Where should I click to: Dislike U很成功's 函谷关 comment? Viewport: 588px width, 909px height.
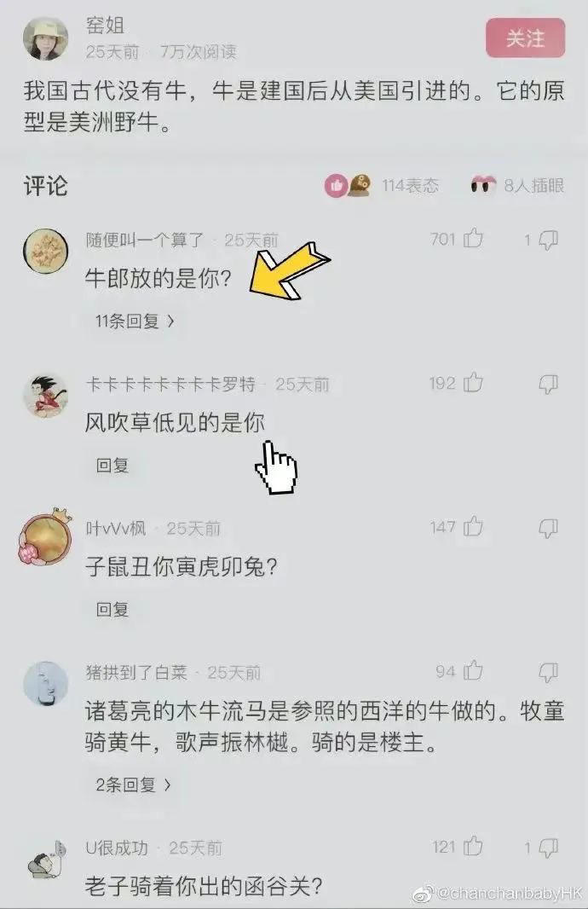pos(548,848)
